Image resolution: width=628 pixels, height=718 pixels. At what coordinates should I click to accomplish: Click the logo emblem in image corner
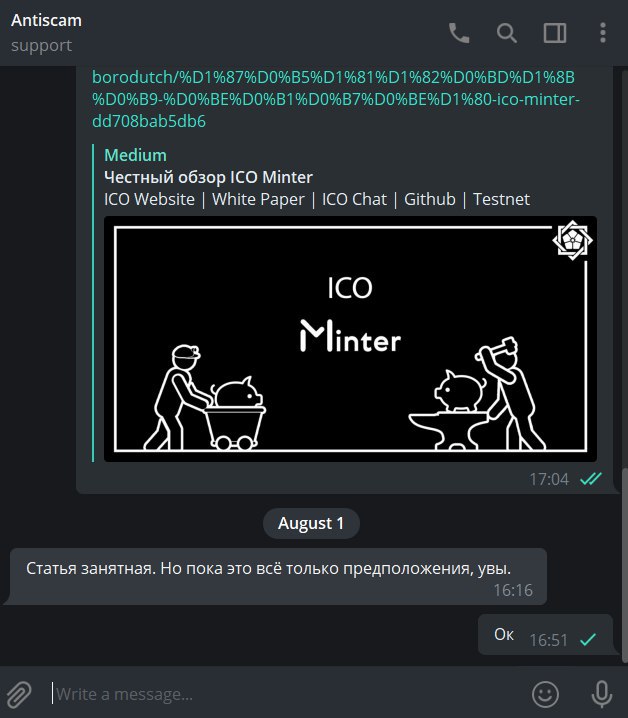(572, 240)
